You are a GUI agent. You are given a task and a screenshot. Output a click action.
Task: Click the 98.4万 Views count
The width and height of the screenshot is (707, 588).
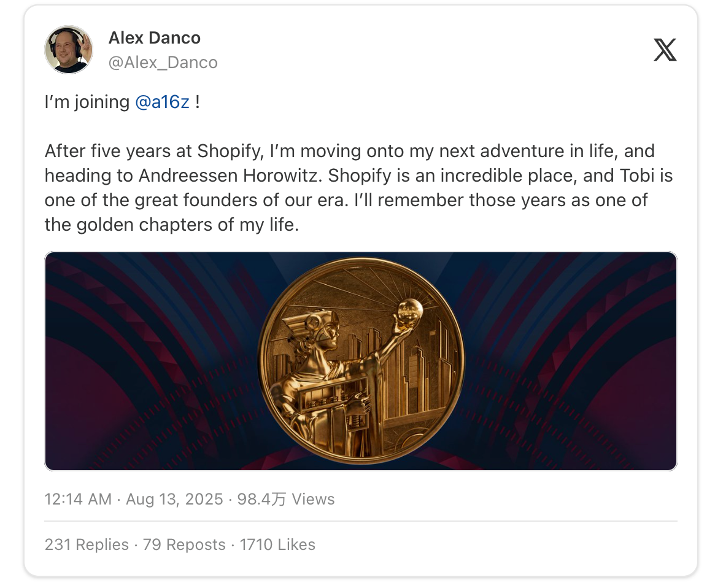[x=286, y=499]
